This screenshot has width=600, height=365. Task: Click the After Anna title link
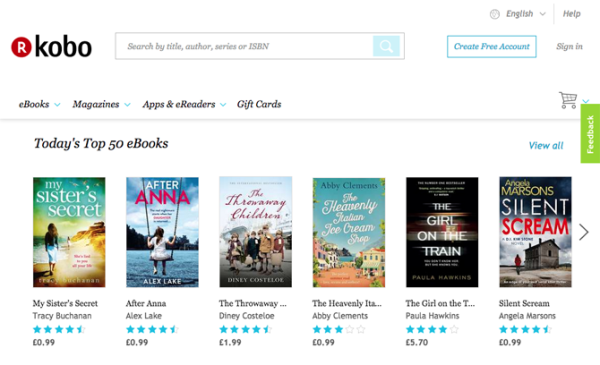pos(146,303)
